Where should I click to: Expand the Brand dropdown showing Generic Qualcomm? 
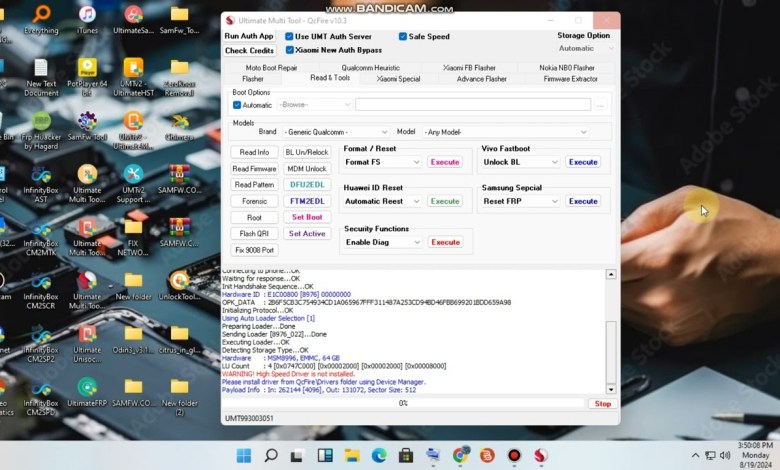tap(335, 132)
